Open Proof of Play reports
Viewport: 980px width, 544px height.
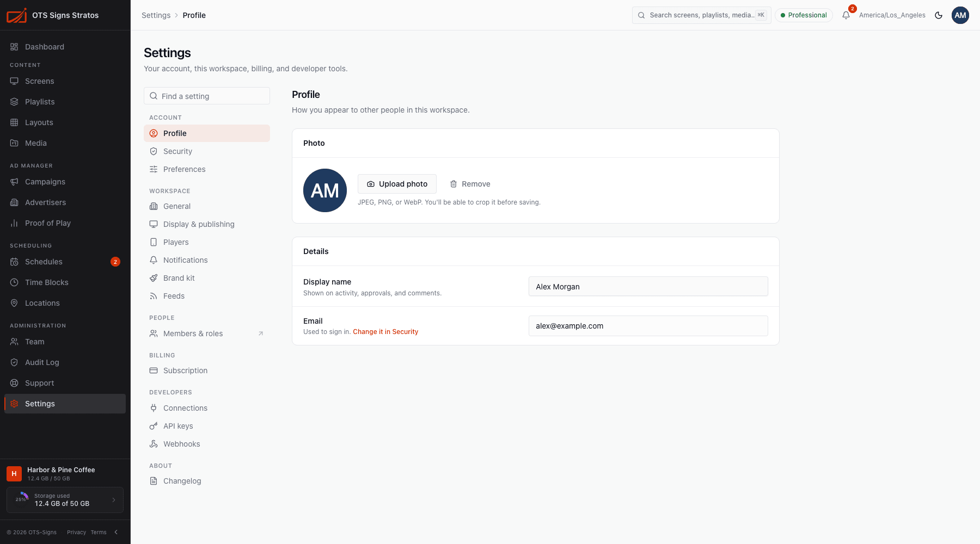point(65,223)
